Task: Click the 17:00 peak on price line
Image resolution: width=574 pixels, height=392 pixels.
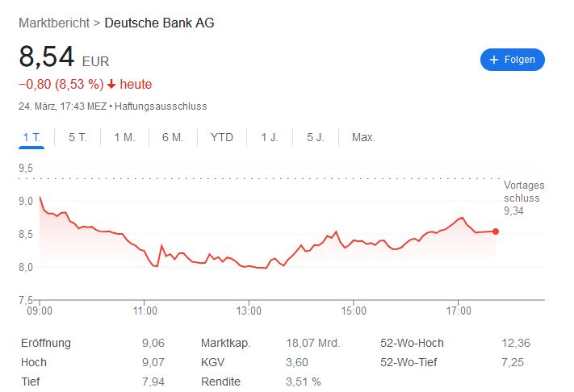Action: point(463,218)
